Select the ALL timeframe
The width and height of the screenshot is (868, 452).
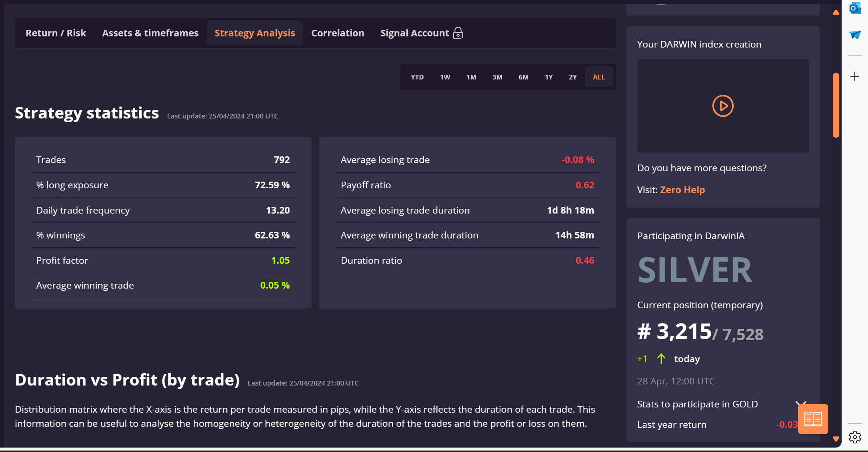tap(598, 77)
